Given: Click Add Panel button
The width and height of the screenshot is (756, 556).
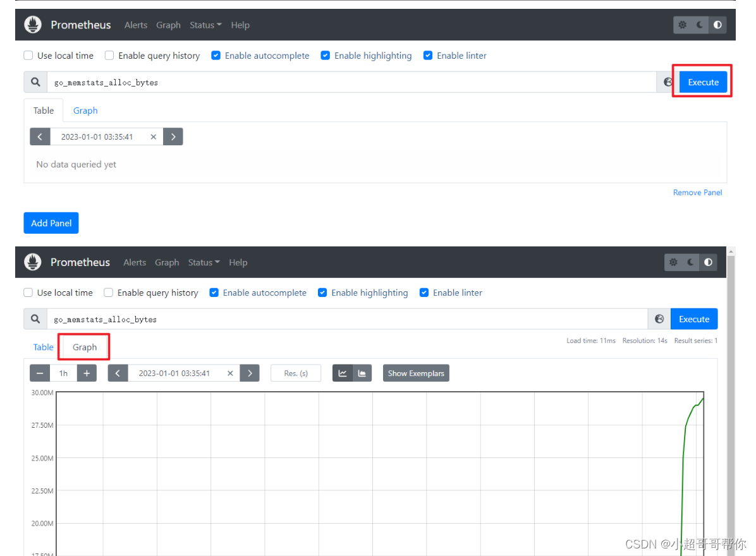Looking at the screenshot, I should click(51, 223).
